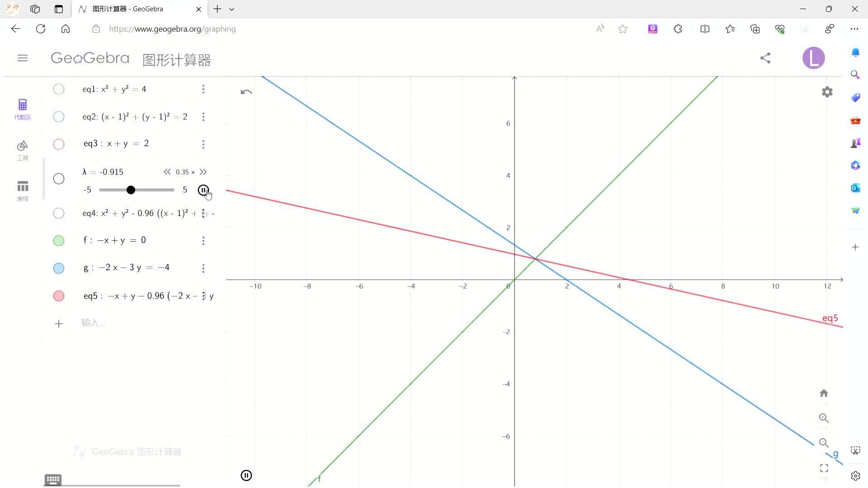Hide the eq5 red line
This screenshot has width=868, height=488.
point(59,296)
